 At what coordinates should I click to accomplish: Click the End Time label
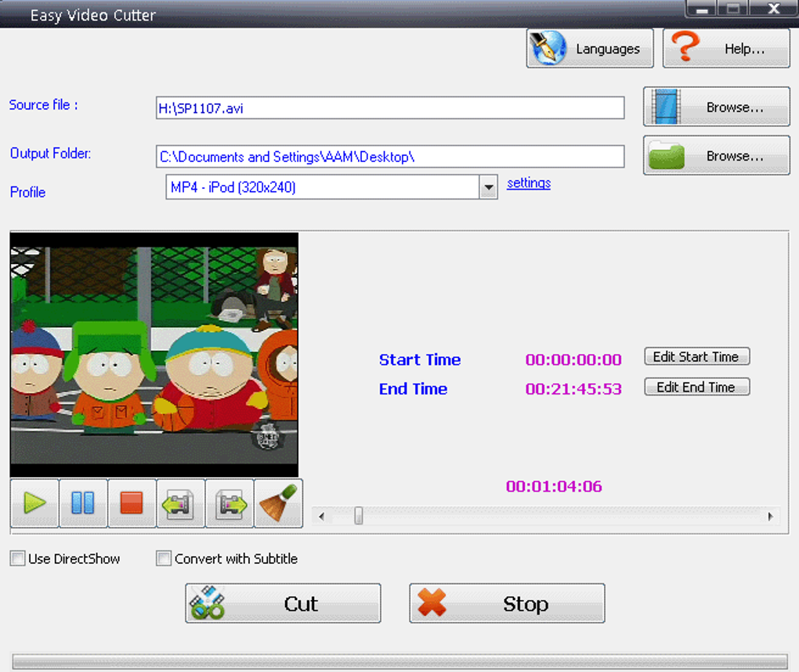point(414,389)
